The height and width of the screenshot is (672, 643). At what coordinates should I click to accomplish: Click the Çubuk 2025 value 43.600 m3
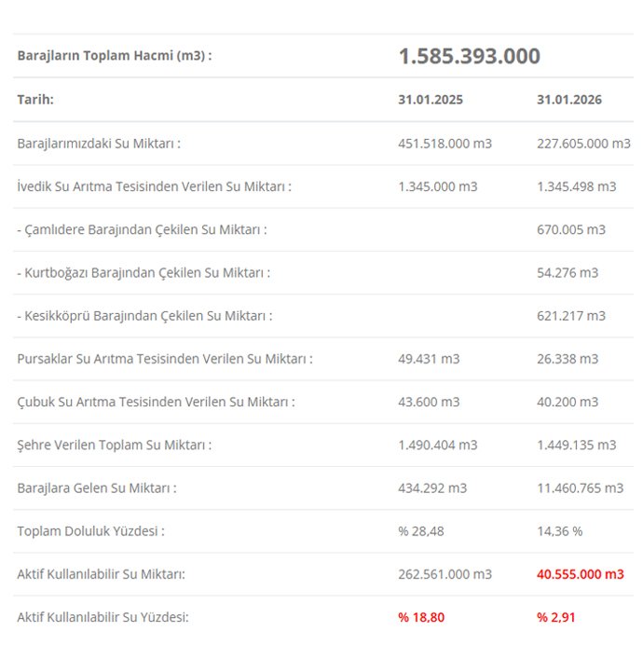[429, 402]
